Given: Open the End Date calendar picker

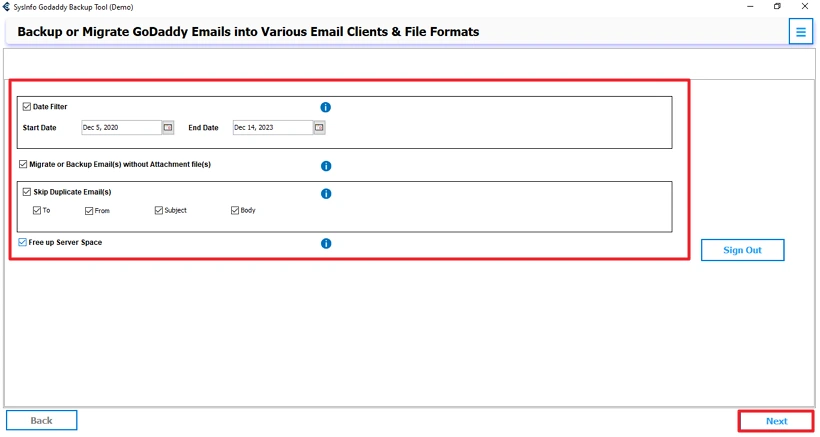Looking at the screenshot, I should [x=319, y=128].
